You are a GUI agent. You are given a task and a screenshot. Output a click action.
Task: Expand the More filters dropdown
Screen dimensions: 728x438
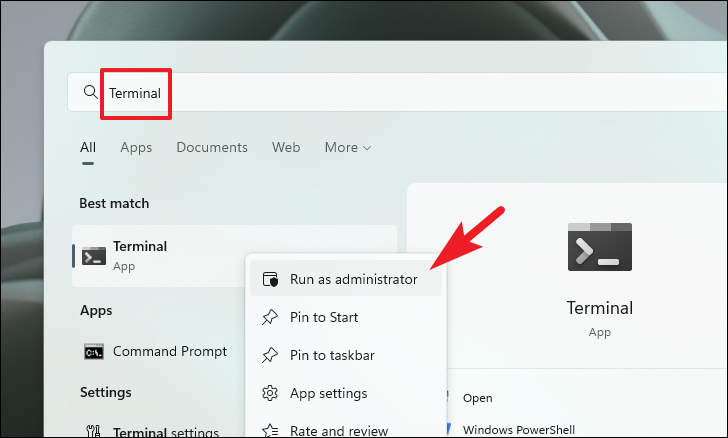coord(348,147)
